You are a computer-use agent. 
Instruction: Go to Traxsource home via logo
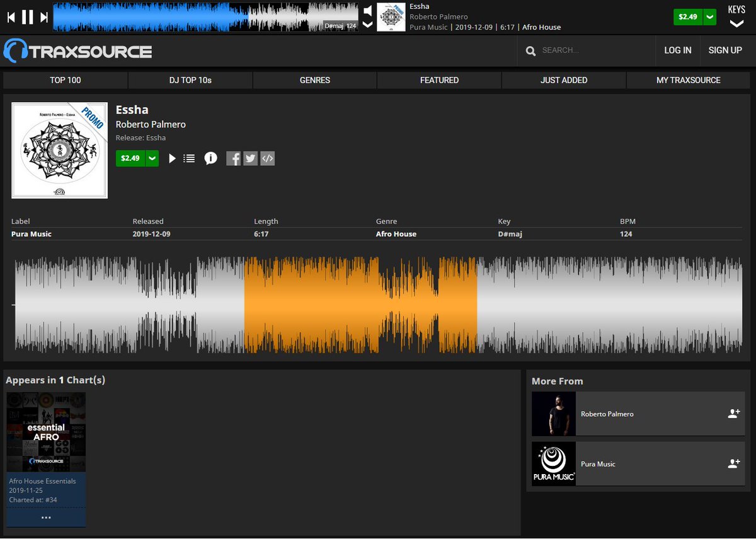[78, 50]
